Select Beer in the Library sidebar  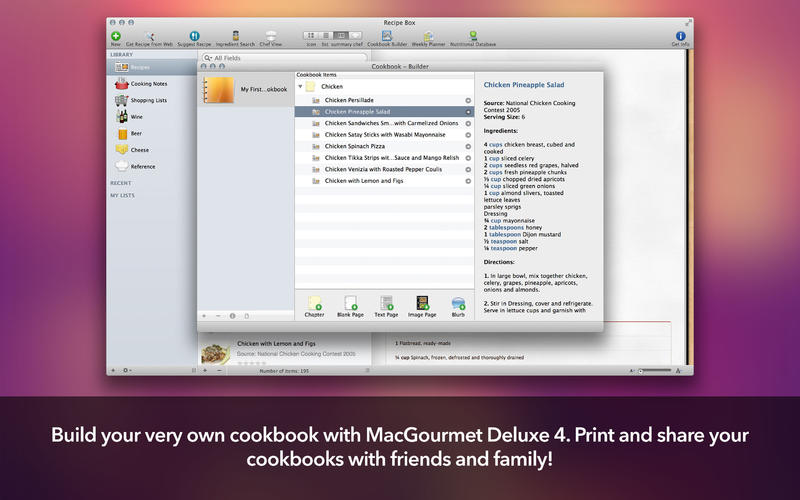click(x=152, y=134)
